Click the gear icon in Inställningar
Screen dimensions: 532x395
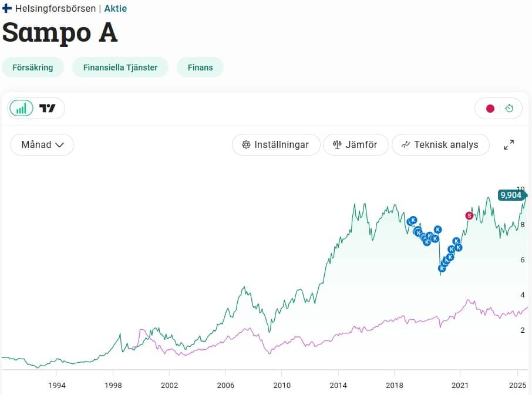pyautogui.click(x=246, y=144)
